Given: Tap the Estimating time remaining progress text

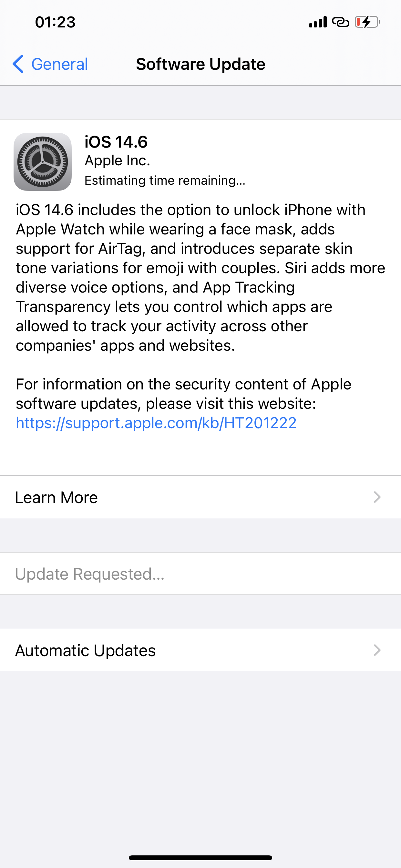Looking at the screenshot, I should (x=165, y=180).
